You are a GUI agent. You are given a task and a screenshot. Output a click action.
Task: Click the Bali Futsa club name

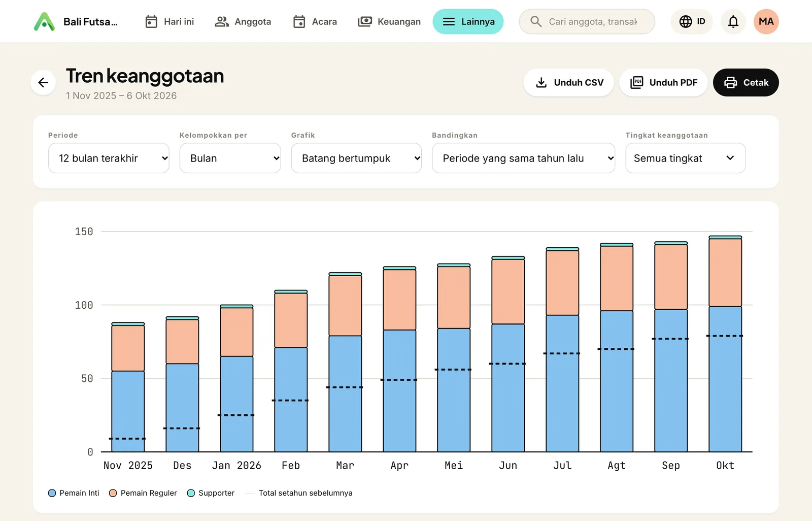coord(90,22)
